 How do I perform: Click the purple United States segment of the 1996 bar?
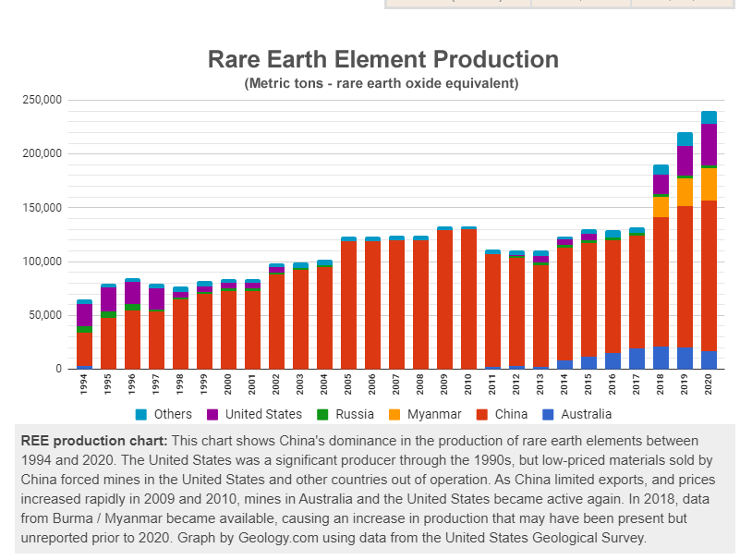tap(132, 293)
